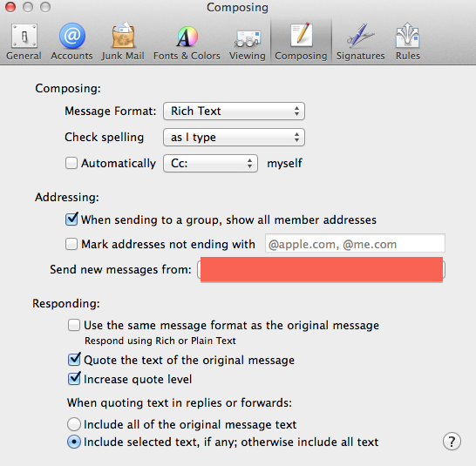Minimize the preferences window
Image resolution: width=476 pixels, height=466 pixels.
(x=28, y=7)
